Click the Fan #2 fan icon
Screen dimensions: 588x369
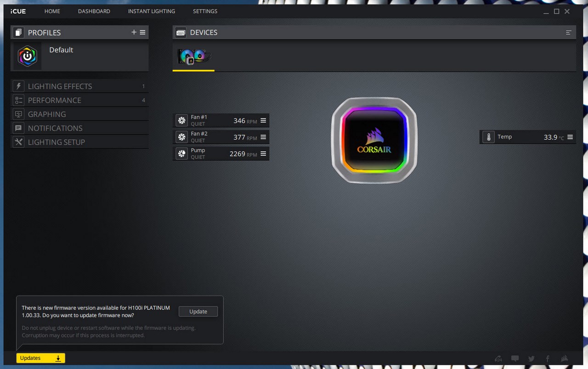click(182, 137)
